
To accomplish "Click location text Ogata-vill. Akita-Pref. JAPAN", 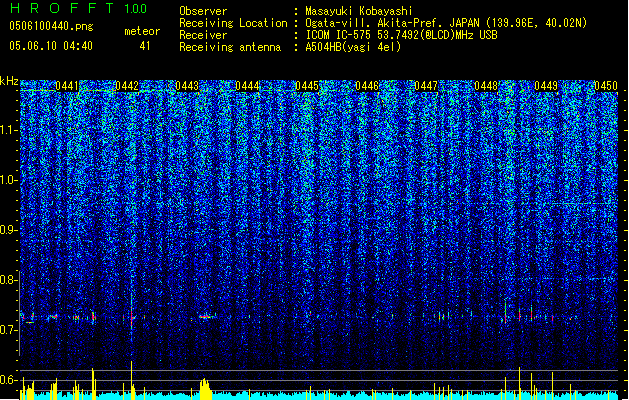I will (x=392, y=23).
